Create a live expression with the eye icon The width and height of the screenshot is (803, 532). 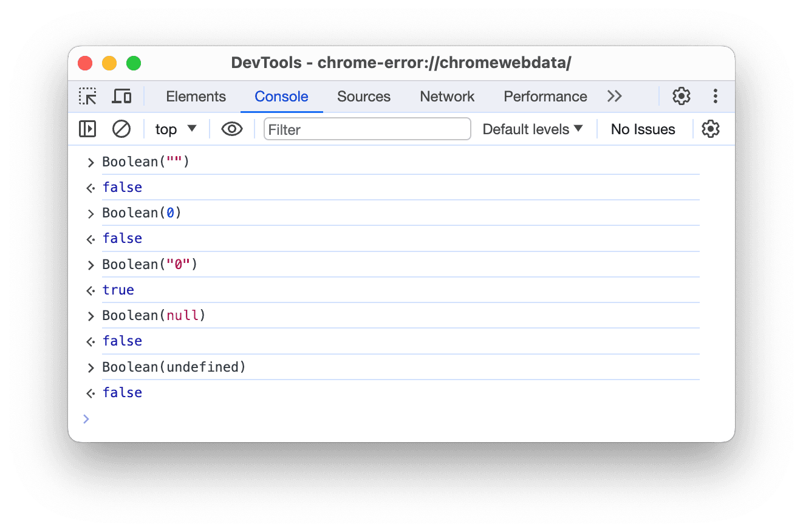[x=231, y=129]
